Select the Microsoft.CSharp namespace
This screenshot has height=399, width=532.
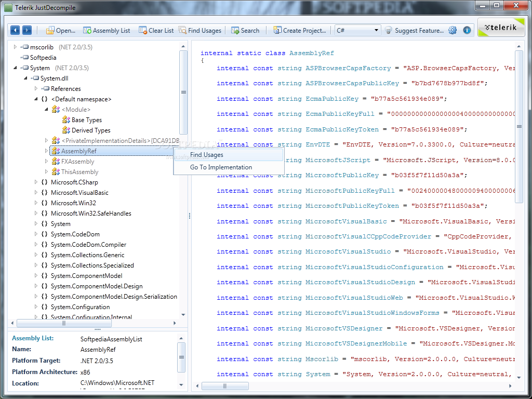point(74,182)
